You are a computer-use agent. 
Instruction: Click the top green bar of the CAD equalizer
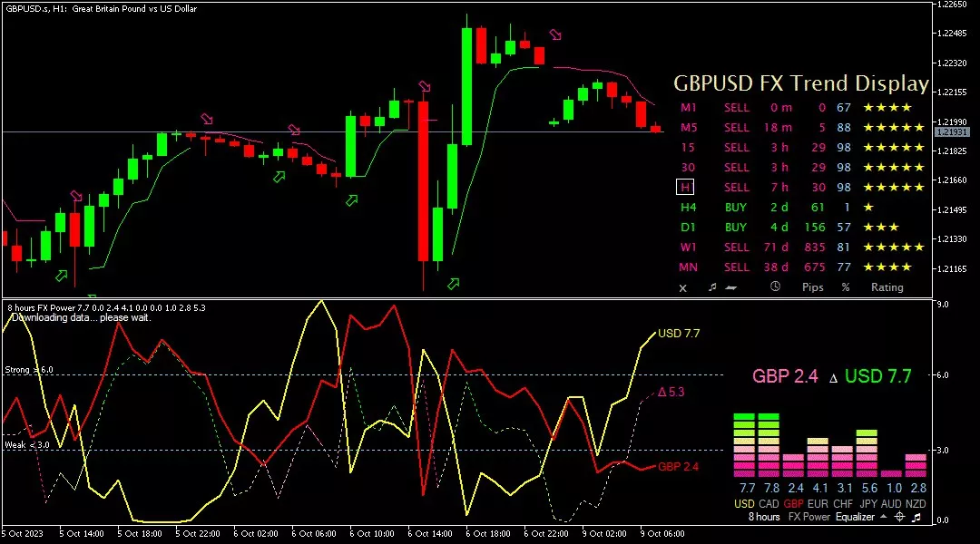pyautogui.click(x=769, y=416)
